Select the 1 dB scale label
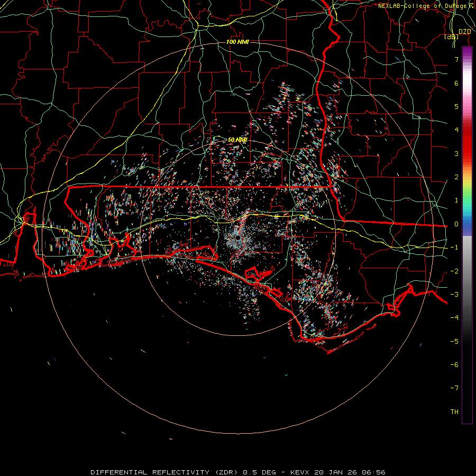Viewport: 476px width, 476px height. click(456, 200)
